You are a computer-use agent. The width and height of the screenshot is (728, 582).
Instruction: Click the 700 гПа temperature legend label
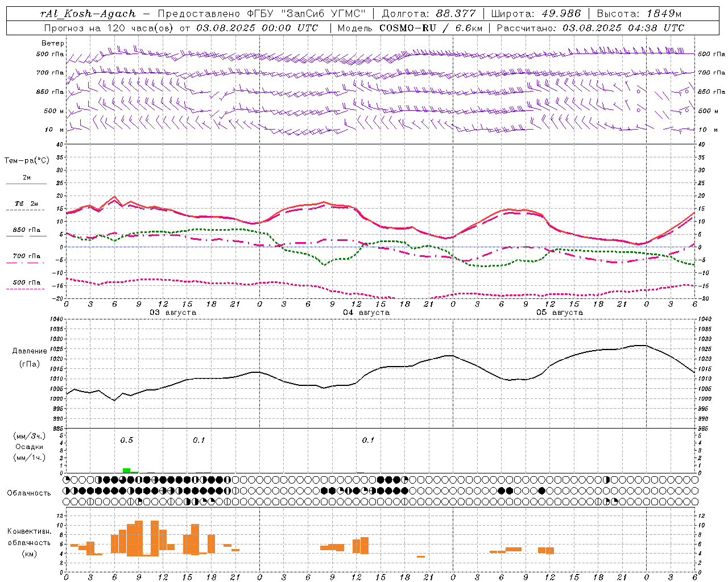click(x=27, y=256)
